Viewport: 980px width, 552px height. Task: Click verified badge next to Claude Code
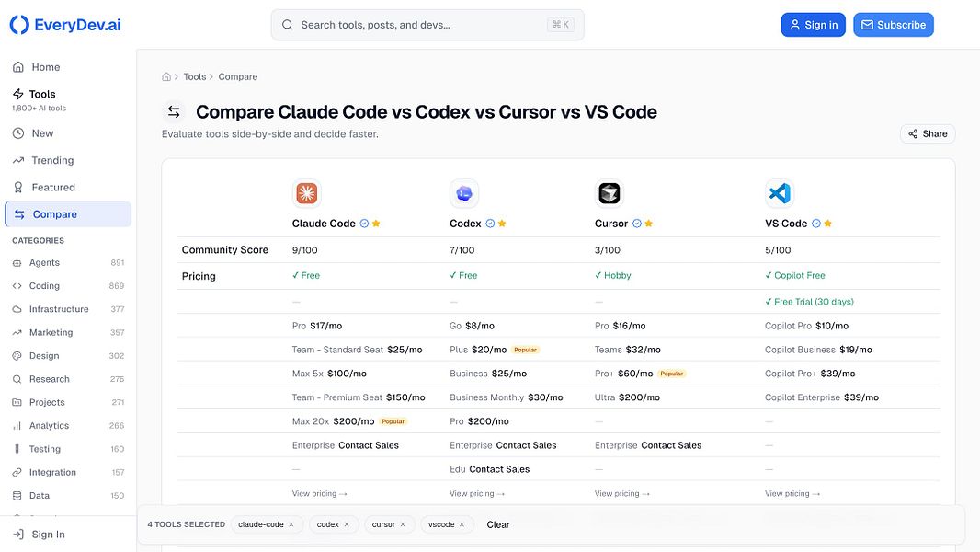point(364,224)
